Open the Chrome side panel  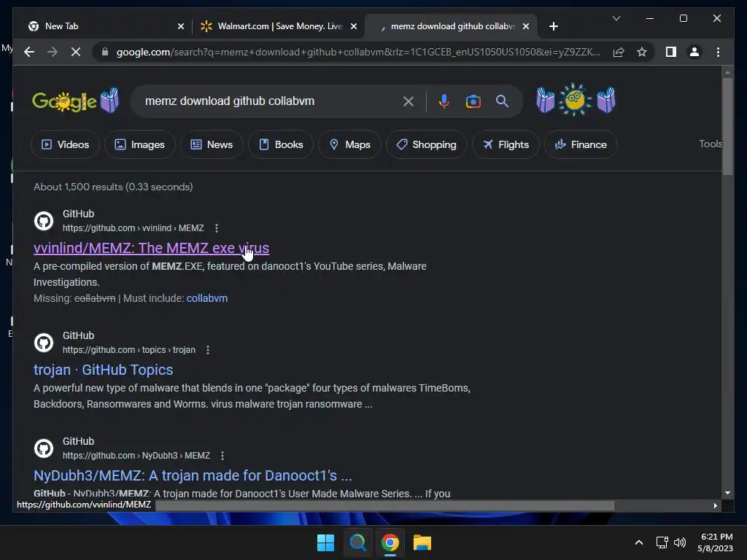(x=671, y=52)
